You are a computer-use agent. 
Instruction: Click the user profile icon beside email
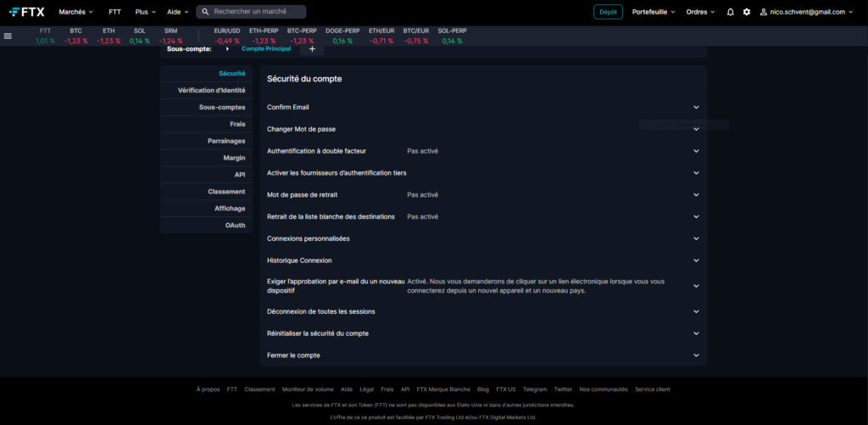(763, 12)
